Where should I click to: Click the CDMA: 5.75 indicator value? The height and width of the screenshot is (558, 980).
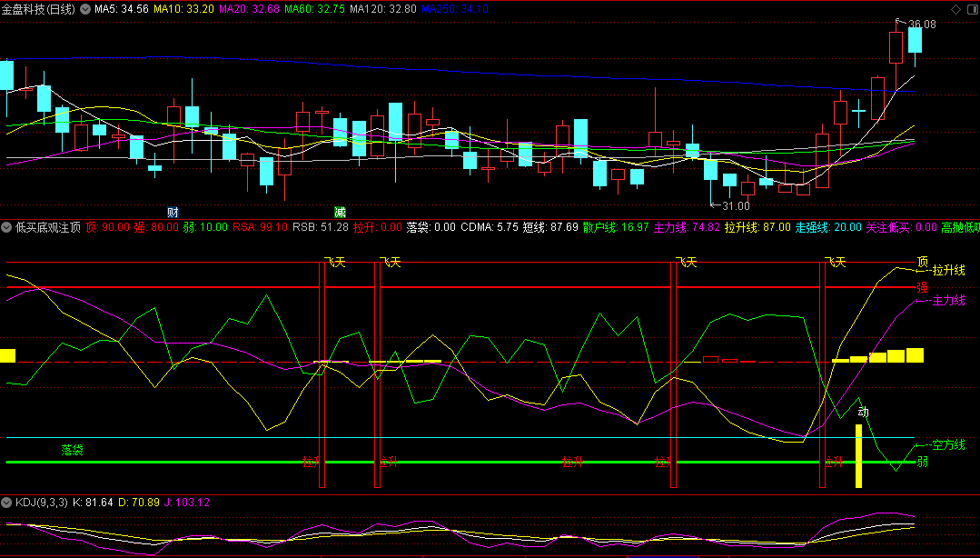tap(490, 227)
